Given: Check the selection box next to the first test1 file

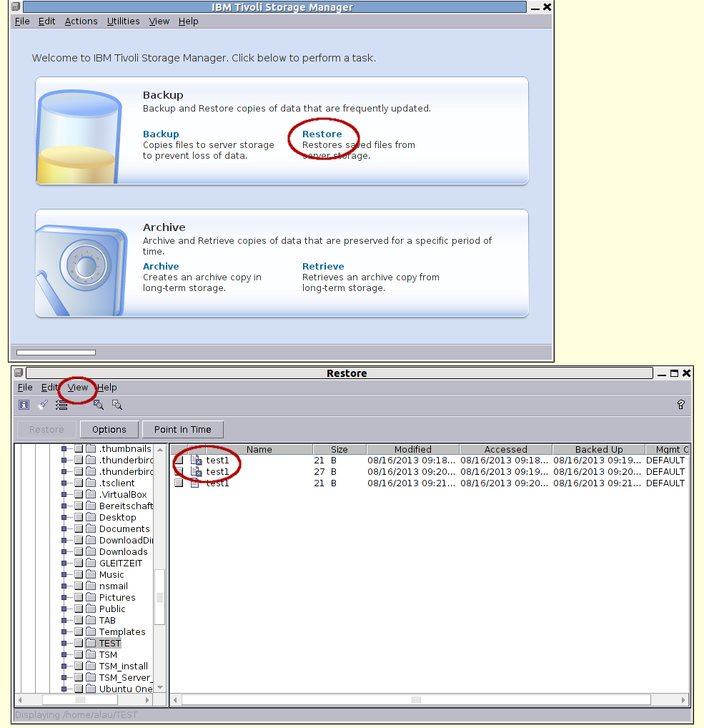Looking at the screenshot, I should pos(179,460).
